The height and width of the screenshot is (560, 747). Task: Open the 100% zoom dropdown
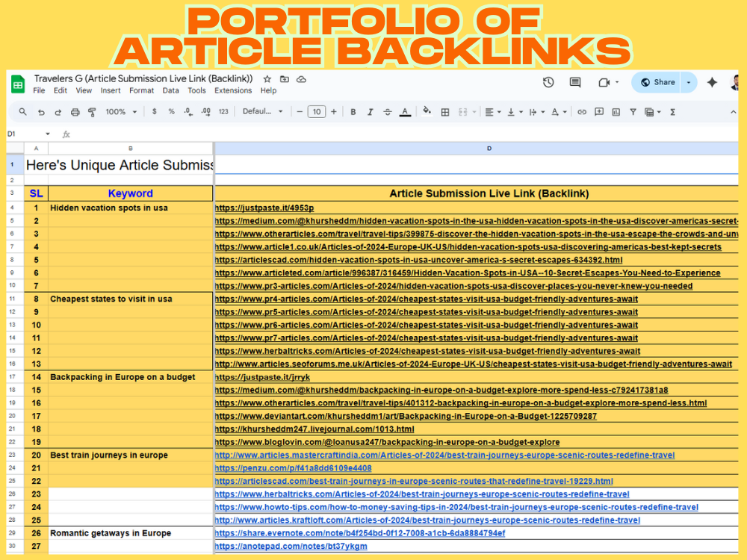click(121, 112)
